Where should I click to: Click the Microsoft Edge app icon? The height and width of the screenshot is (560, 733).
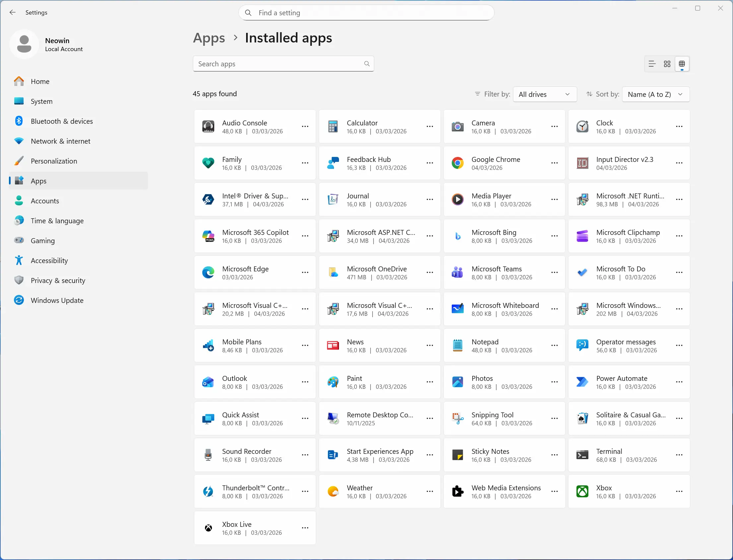click(x=208, y=273)
